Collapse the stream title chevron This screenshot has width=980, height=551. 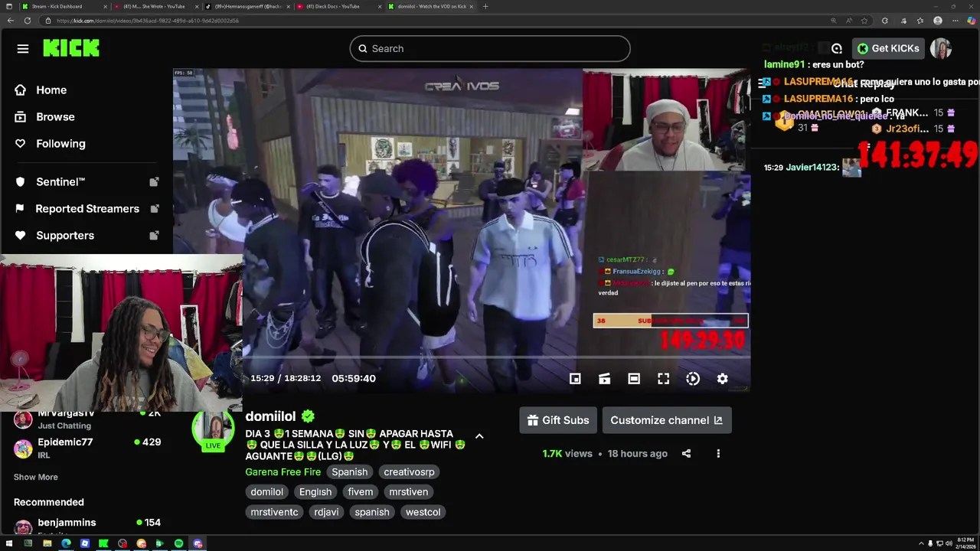pos(479,436)
